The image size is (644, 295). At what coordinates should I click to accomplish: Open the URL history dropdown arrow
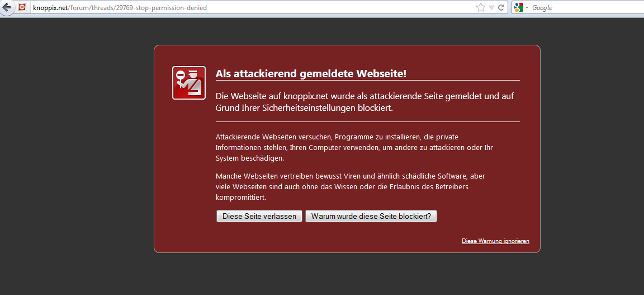[x=491, y=7]
